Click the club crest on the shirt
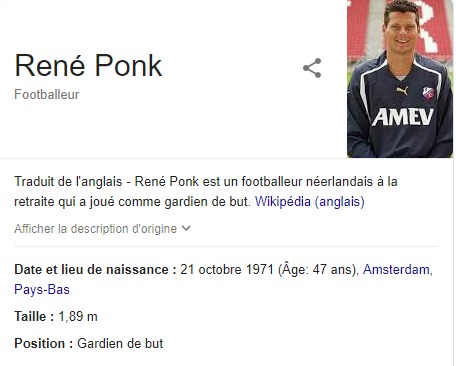This screenshot has height=366, width=456. coord(428,93)
